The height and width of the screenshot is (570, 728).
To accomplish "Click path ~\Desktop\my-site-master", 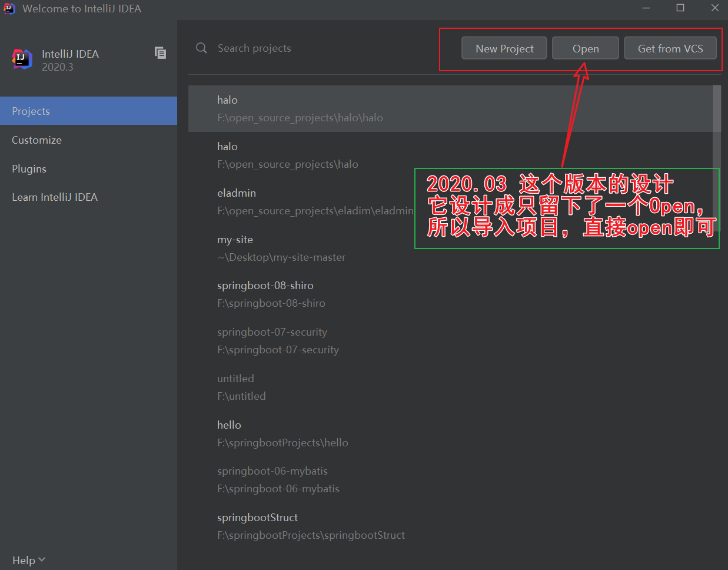I will tap(281, 257).
